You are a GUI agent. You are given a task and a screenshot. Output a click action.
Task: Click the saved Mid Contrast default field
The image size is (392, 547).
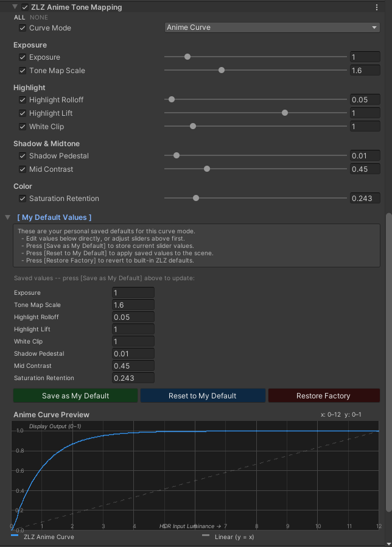click(133, 366)
